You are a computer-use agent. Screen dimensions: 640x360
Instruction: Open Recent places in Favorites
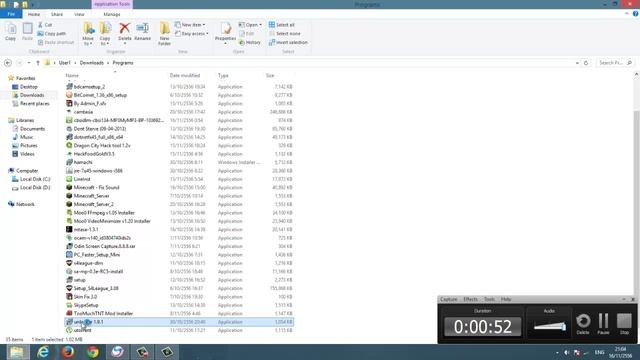tap(31, 104)
